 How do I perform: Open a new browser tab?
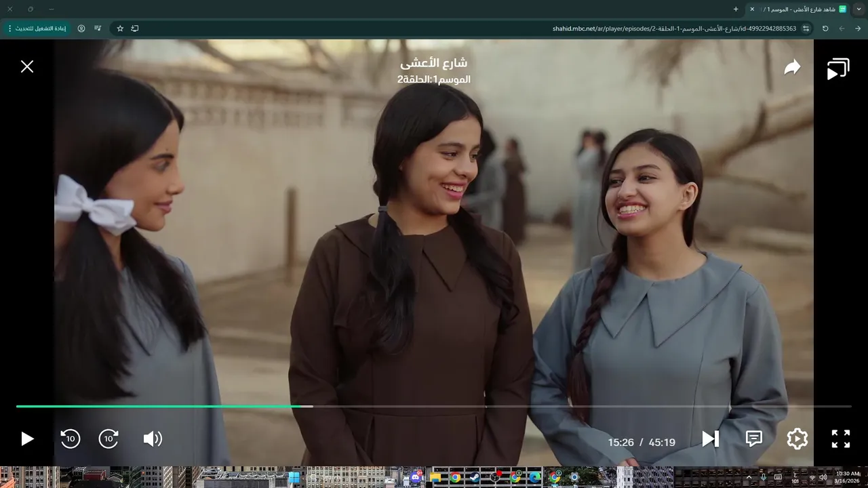click(x=736, y=9)
